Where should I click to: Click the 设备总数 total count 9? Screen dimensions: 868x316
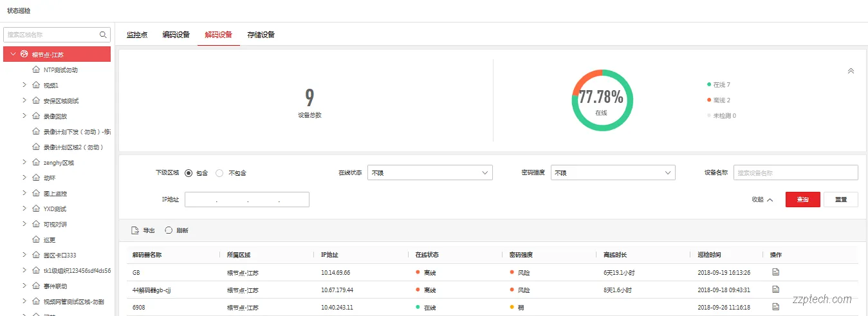[309, 97]
